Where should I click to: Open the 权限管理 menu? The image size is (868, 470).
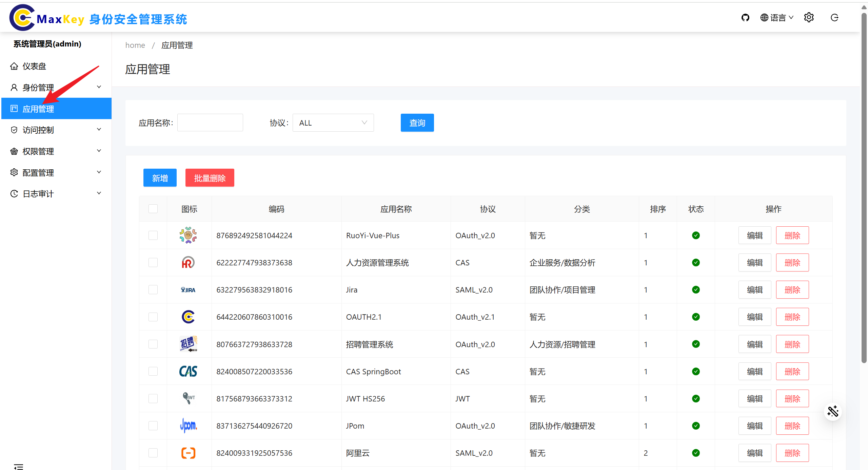(38, 151)
